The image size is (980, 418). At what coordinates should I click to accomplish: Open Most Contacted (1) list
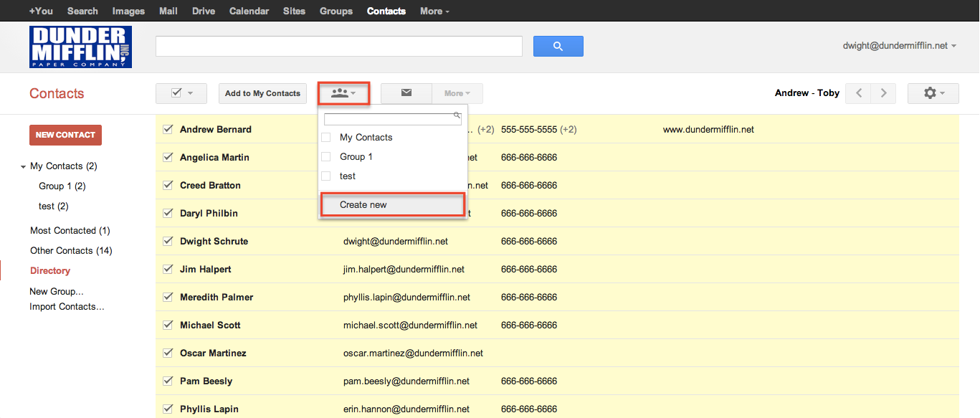coord(70,230)
